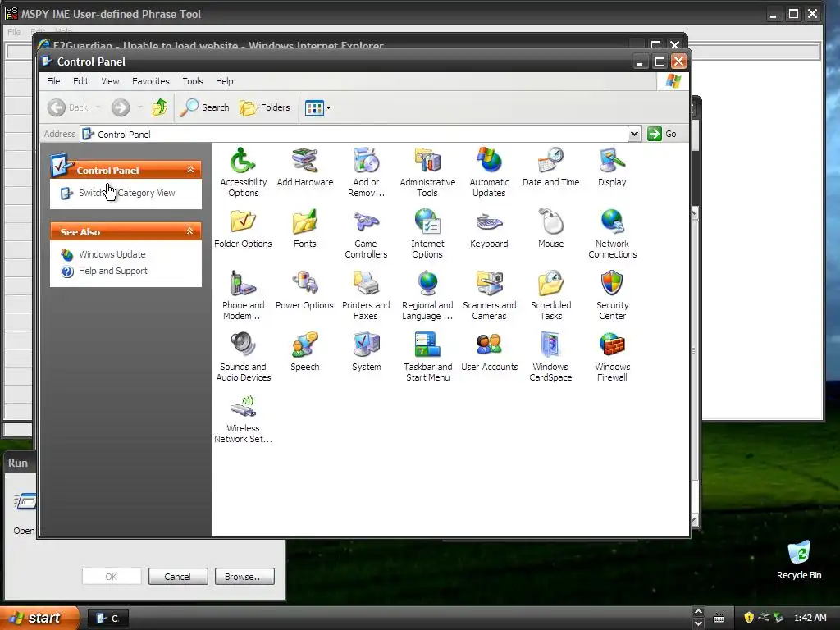The image size is (840, 630).
Task: Open Keyboard settings icon
Action: pos(489,229)
